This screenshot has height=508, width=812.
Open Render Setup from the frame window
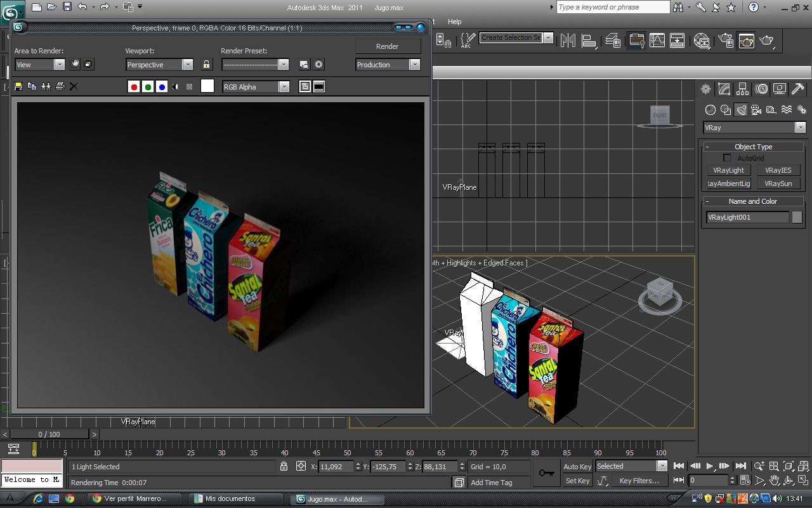coord(304,65)
